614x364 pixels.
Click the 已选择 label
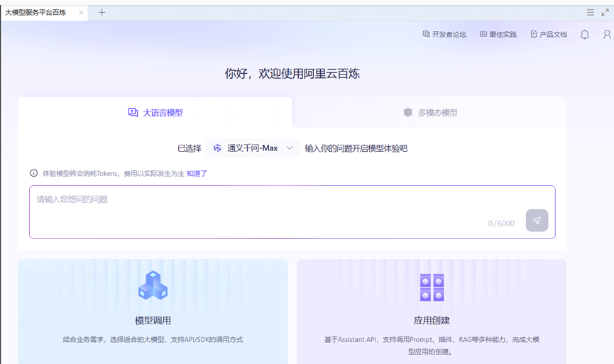[190, 148]
